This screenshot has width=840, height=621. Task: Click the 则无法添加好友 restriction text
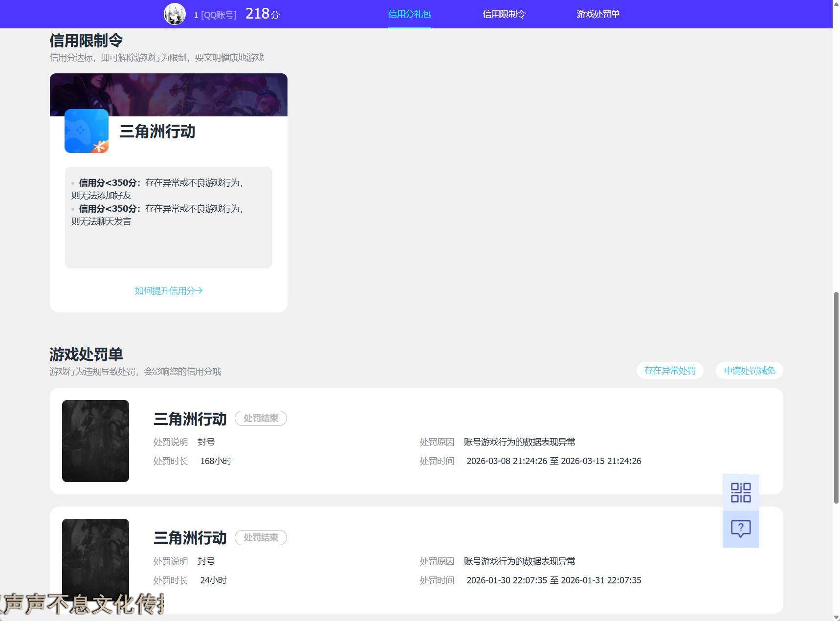(101, 195)
